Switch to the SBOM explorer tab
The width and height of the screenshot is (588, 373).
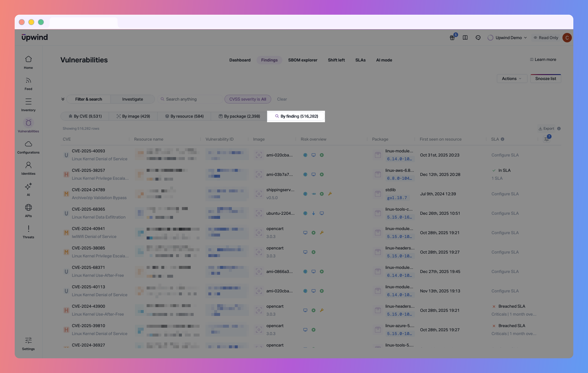(303, 60)
